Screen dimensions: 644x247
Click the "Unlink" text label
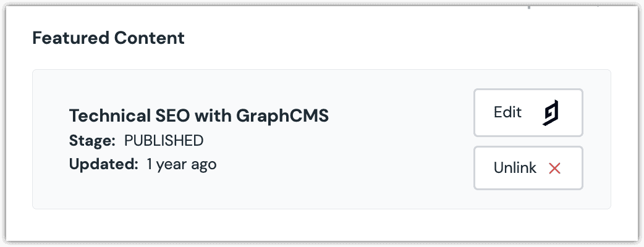tap(515, 168)
